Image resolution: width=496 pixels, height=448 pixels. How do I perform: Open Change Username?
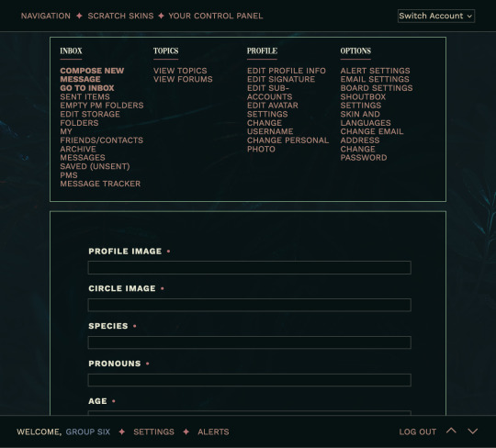click(270, 127)
